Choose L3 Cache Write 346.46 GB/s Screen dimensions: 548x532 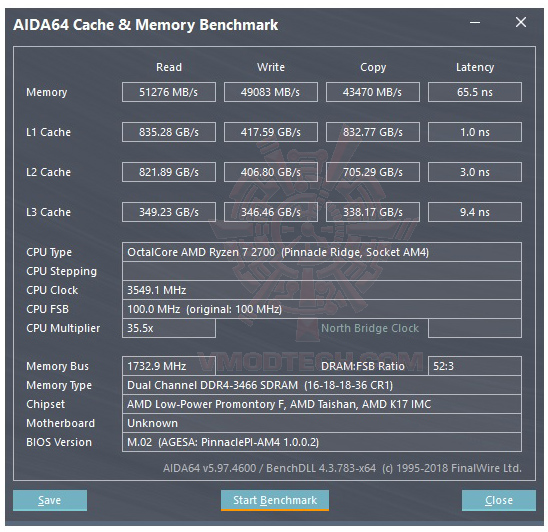(271, 212)
